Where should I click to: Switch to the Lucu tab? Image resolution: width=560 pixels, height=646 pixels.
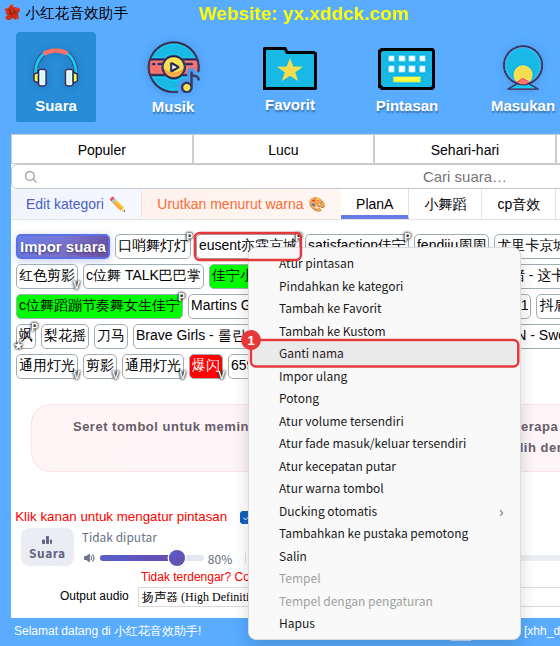pos(283,150)
